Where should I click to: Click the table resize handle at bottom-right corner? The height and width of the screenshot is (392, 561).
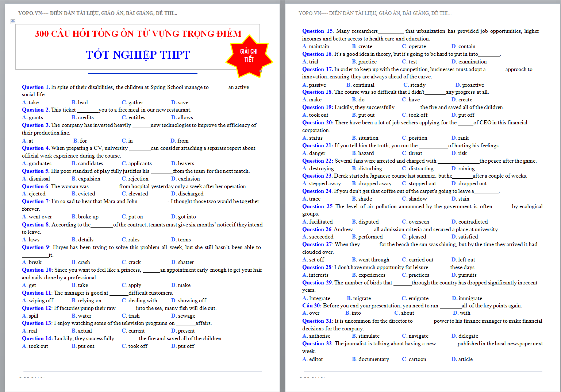(x=260, y=71)
